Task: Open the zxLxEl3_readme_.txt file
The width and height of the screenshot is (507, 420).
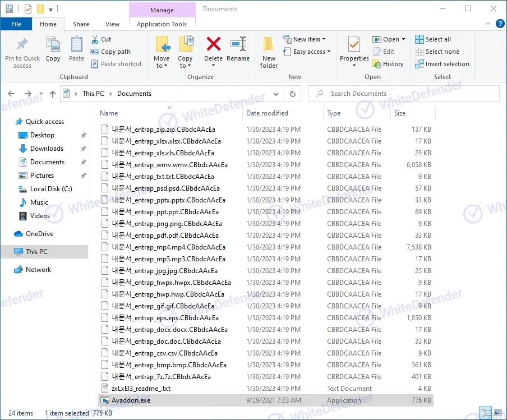Action: pyautogui.click(x=141, y=389)
